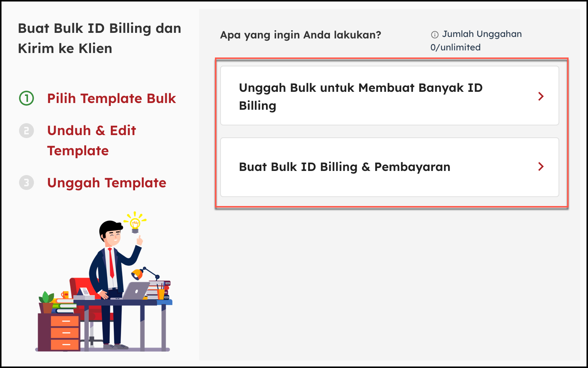Click the info icon beside Jumlah Unggahan
The height and width of the screenshot is (368, 588).
click(435, 35)
